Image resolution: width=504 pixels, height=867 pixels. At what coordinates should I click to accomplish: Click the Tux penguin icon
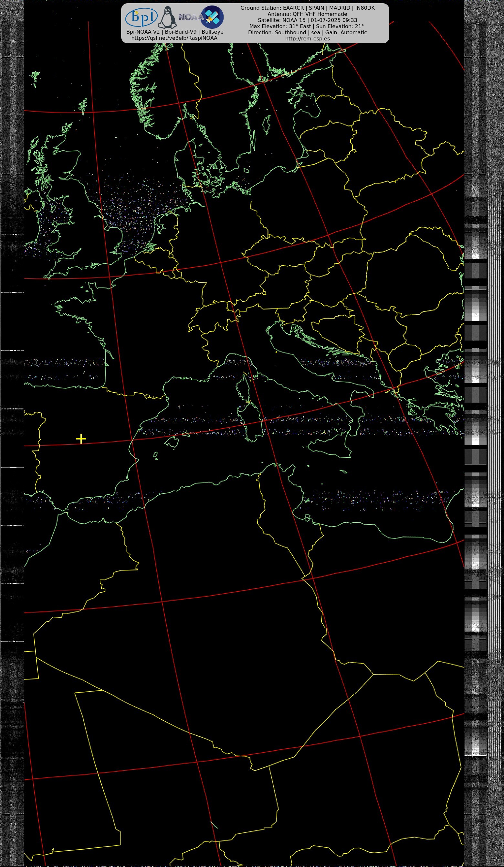[x=167, y=17]
